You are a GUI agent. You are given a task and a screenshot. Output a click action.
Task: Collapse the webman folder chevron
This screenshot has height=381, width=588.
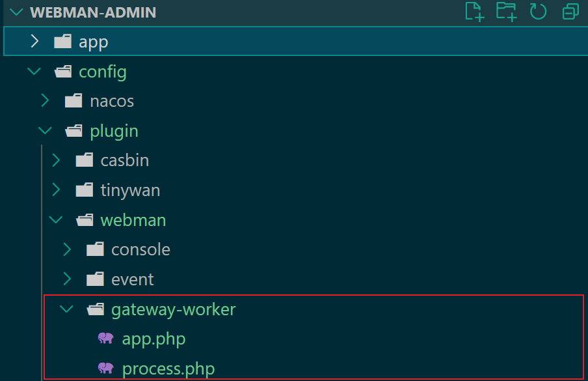point(56,220)
